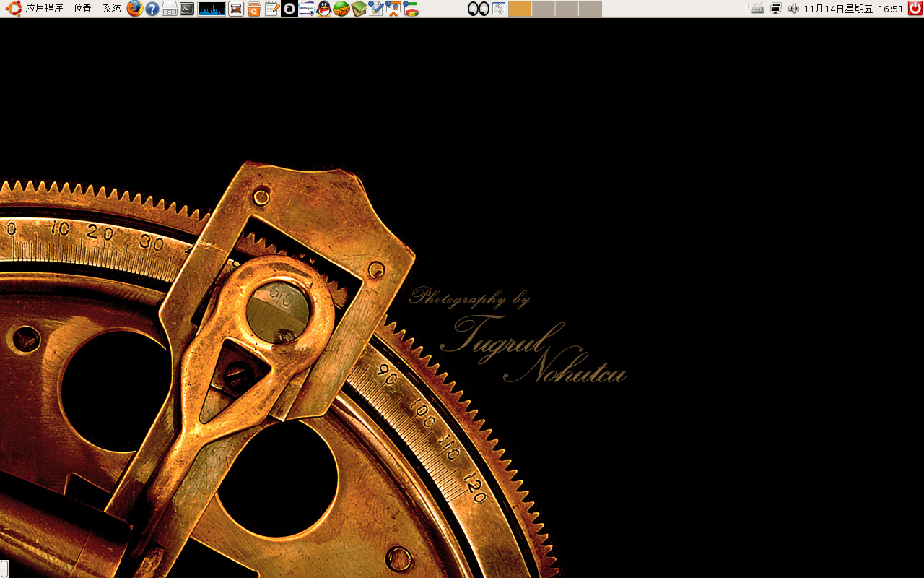
Task: Open the green books dictionary icon
Action: [359, 9]
